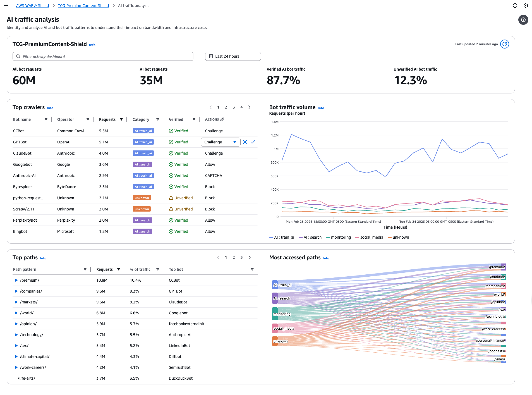Open the Bot name column filter
This screenshot has height=395, width=532.
[46, 119]
